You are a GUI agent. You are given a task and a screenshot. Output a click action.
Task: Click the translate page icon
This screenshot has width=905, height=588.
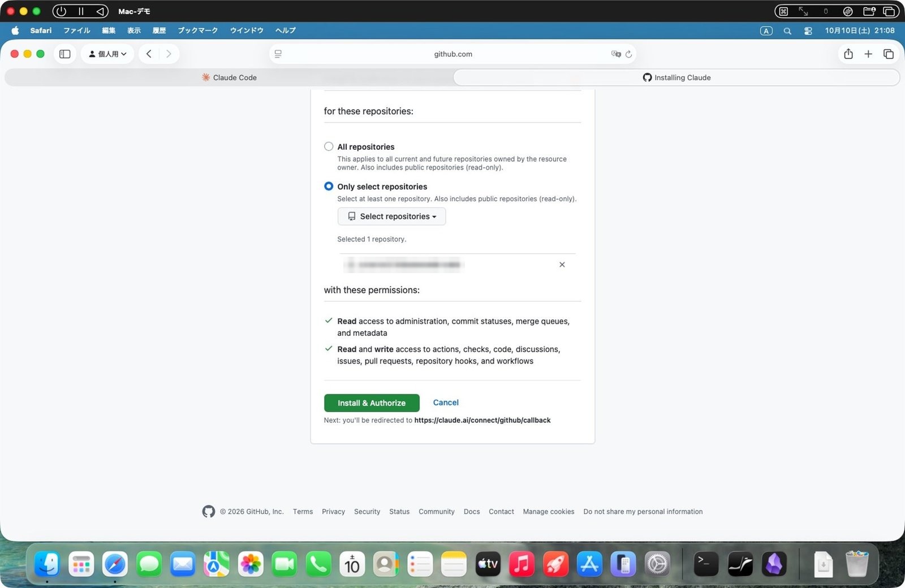click(616, 54)
